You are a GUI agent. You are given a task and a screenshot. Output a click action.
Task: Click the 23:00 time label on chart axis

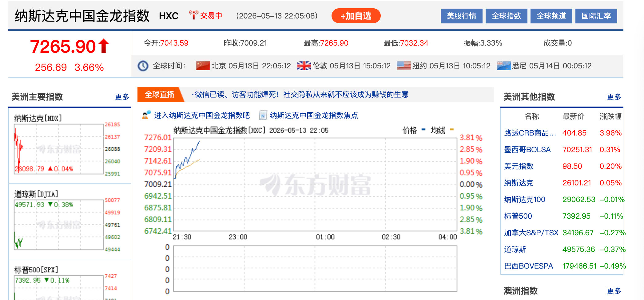tap(238, 237)
